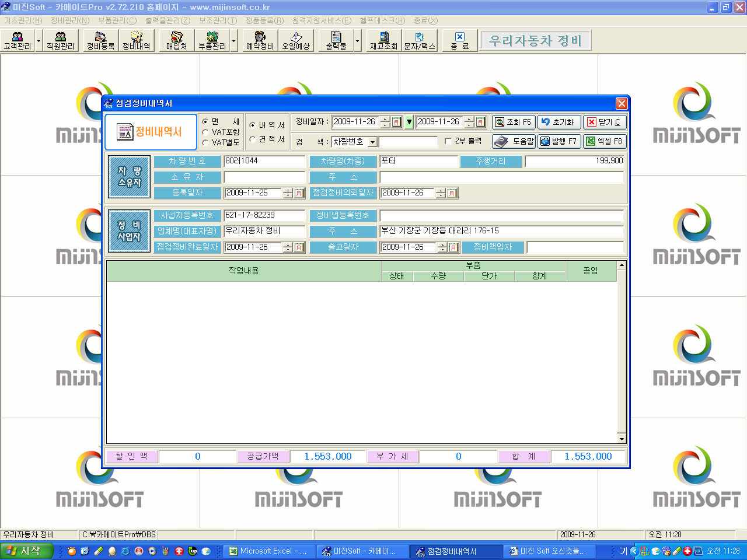The width and height of the screenshot is (747, 560).
Task: Open the 기초관리(H) menu
Action: pyautogui.click(x=23, y=20)
